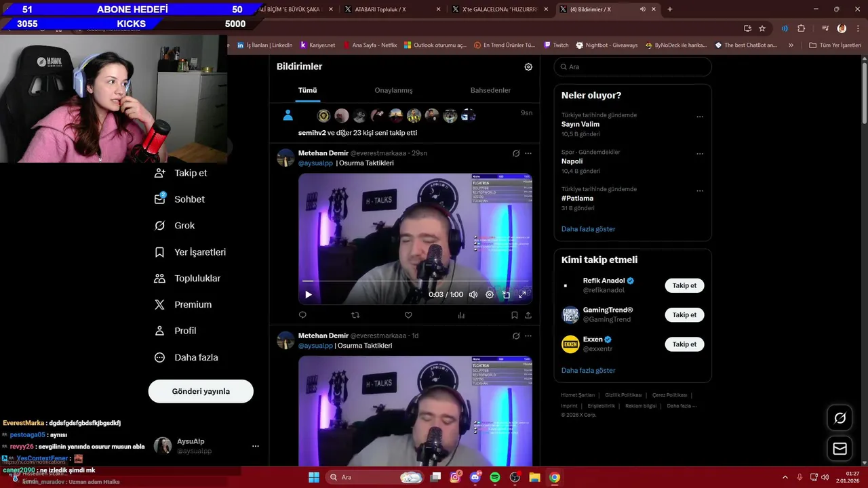The height and width of the screenshot is (488, 868).
Task: Open the Sayın Valim trending topic
Action: coord(580,124)
